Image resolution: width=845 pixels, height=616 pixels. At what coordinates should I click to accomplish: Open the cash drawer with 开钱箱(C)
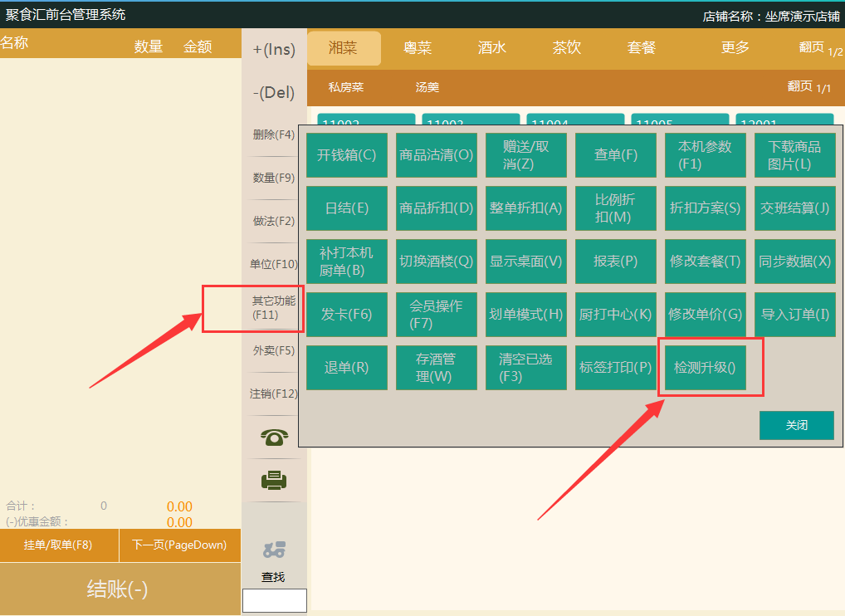347,155
